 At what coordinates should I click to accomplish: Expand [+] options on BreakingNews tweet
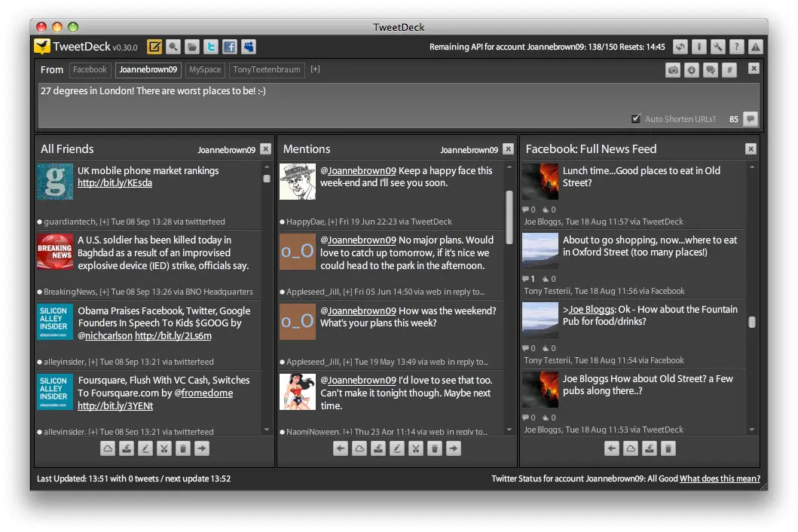[104, 292]
